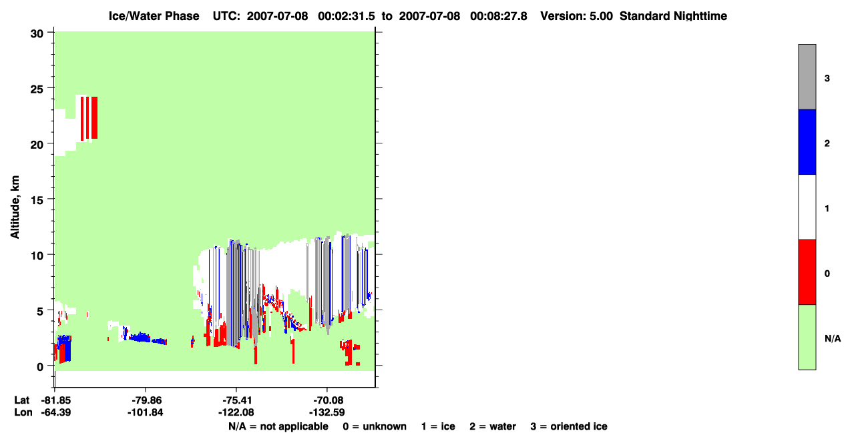Click the light green N/A color bar segment
This screenshot has width=868, height=445.
coord(807,337)
